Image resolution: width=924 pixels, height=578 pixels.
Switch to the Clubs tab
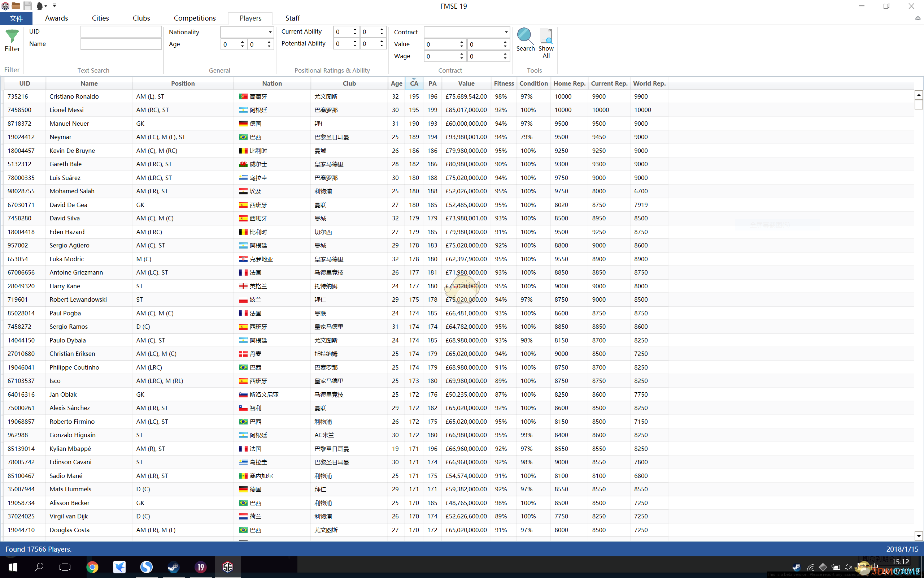click(x=141, y=18)
